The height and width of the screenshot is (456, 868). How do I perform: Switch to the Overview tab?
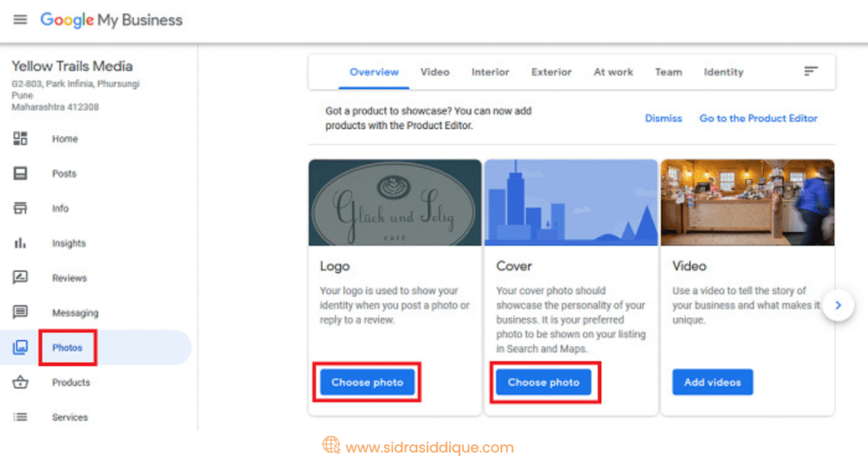pos(374,72)
